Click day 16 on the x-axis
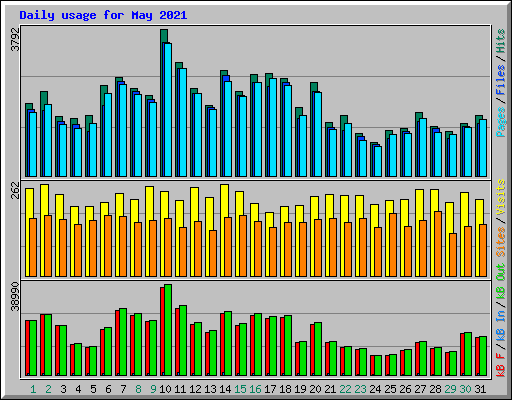The width and height of the screenshot is (512, 400). point(255,389)
